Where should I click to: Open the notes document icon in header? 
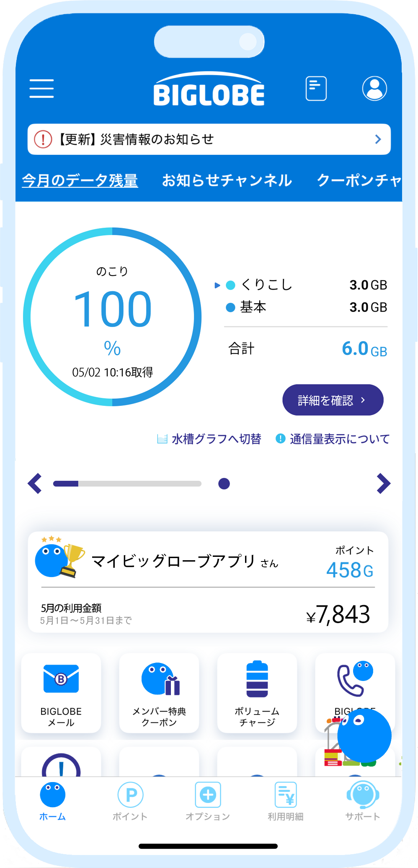point(316,88)
